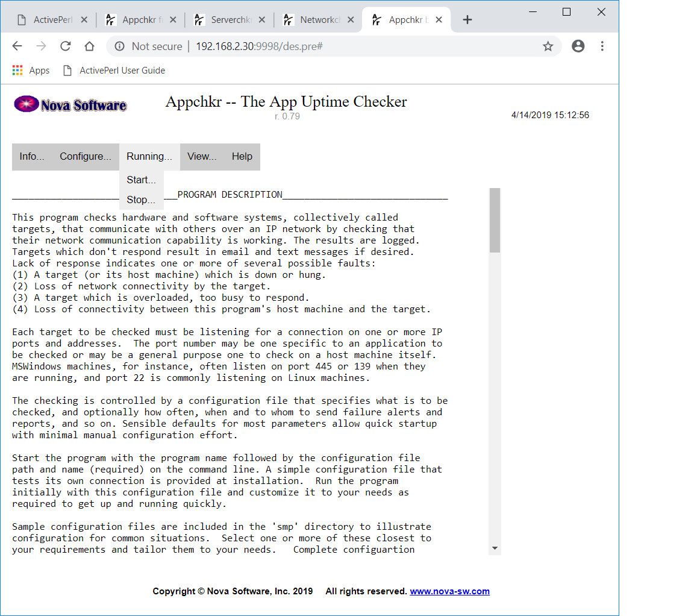
Task: Open ActivePerl User Guide bookmark
Action: coord(114,71)
